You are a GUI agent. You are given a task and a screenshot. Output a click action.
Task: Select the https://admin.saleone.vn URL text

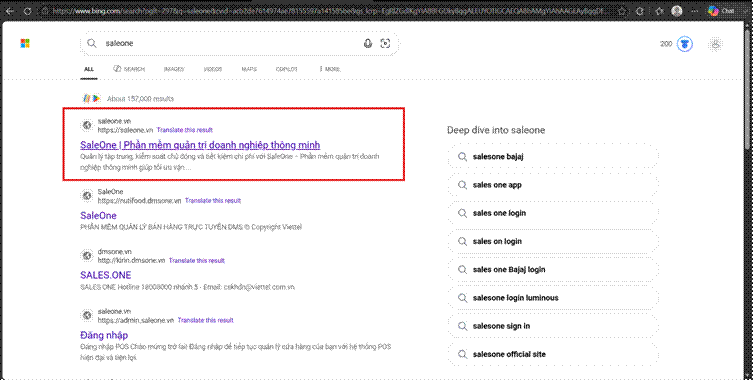tap(136, 320)
